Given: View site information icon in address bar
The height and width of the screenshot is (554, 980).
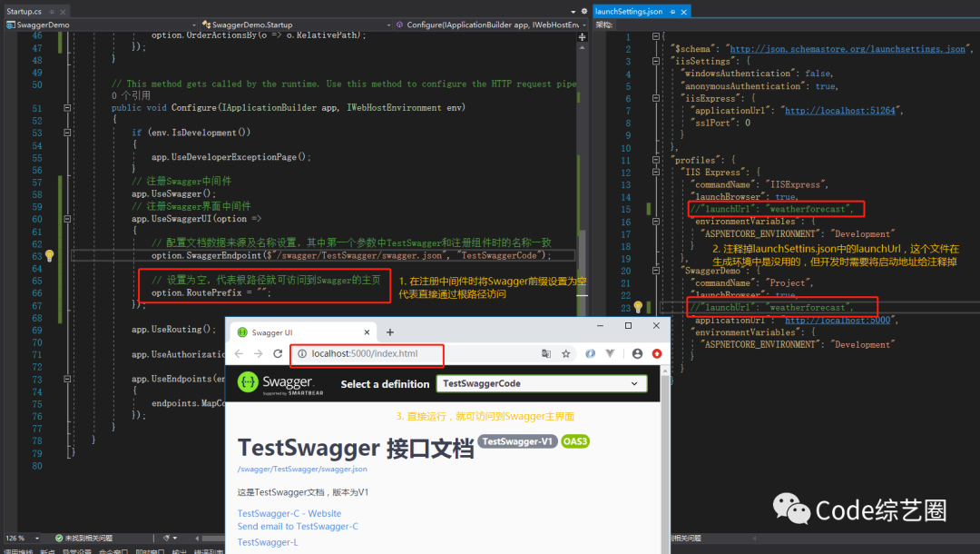Looking at the screenshot, I should pyautogui.click(x=302, y=354).
